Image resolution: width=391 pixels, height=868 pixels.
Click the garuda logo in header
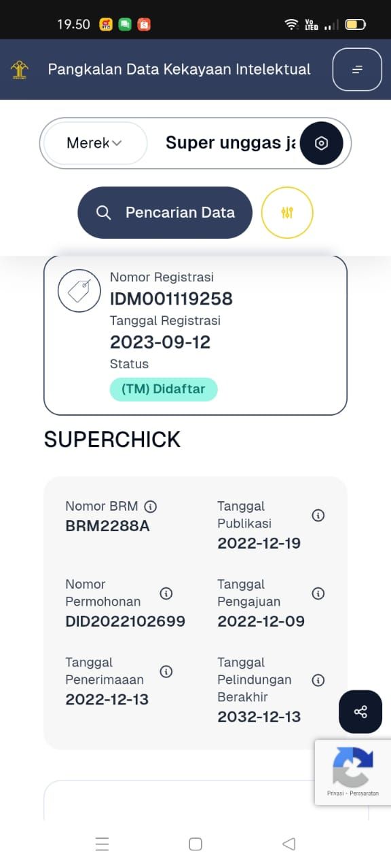[x=19, y=69]
